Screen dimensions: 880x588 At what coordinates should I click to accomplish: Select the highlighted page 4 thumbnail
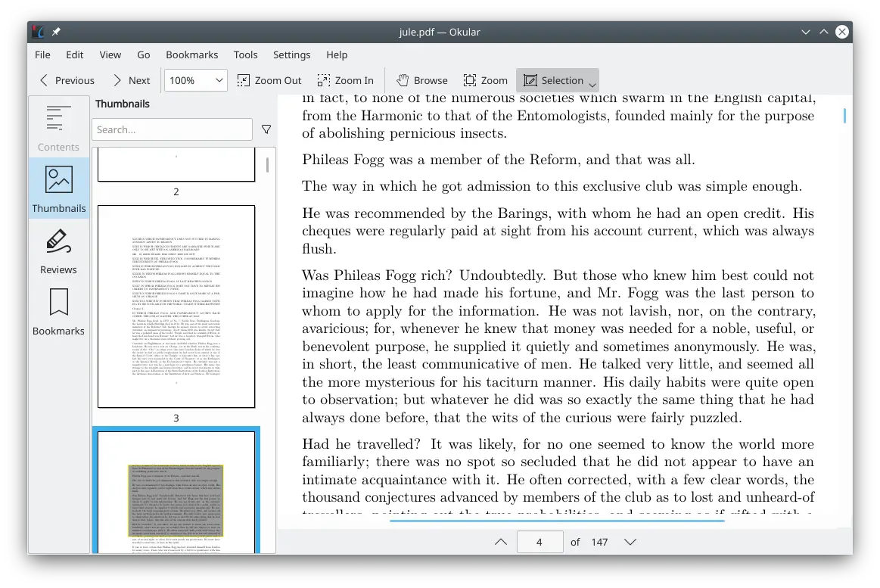pos(176,491)
